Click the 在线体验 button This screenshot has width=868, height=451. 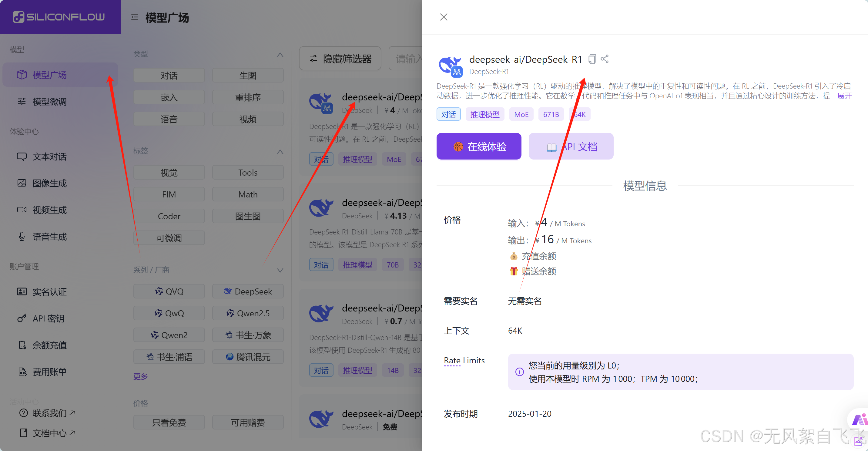[478, 146]
